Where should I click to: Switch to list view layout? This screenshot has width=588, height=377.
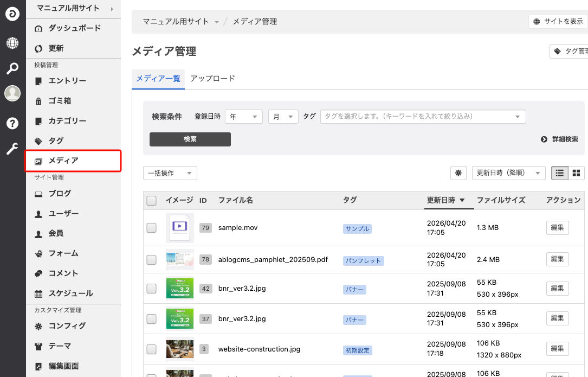pyautogui.click(x=560, y=173)
